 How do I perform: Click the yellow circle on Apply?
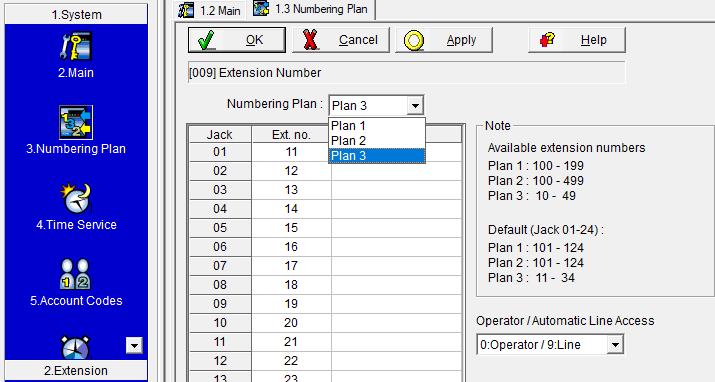[414, 41]
